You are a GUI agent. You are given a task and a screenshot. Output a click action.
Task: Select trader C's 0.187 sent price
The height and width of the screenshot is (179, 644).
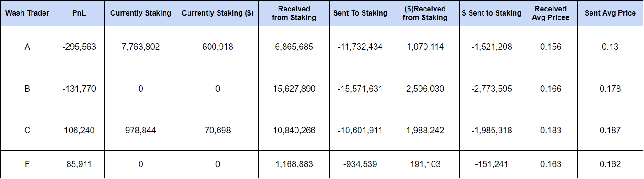[x=610, y=131]
